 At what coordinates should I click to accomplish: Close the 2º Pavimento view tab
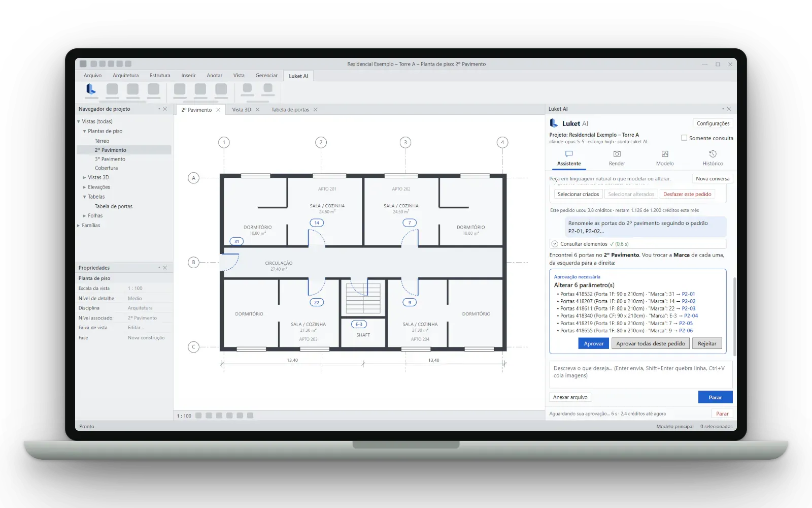point(218,110)
